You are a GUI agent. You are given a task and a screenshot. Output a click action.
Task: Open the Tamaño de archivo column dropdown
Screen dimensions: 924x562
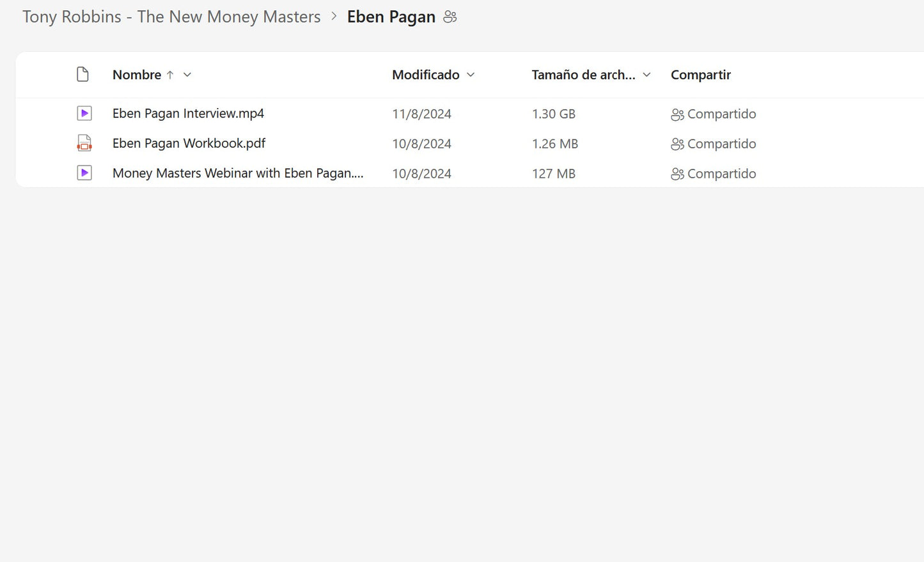tap(646, 75)
